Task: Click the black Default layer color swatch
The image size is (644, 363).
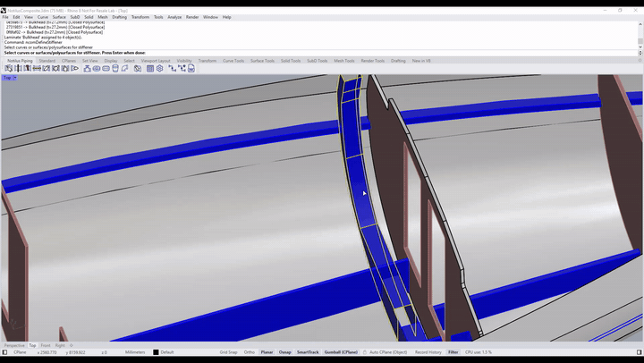Action: 156,352
